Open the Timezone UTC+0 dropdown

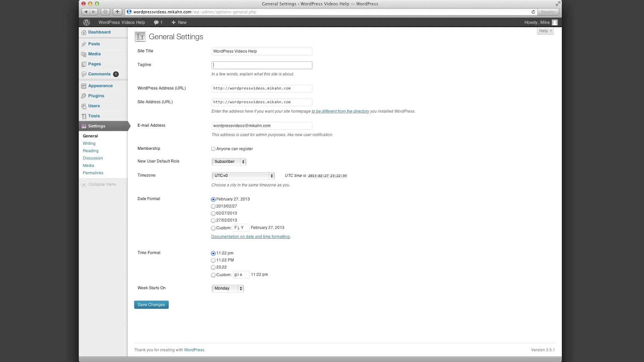pyautogui.click(x=243, y=175)
